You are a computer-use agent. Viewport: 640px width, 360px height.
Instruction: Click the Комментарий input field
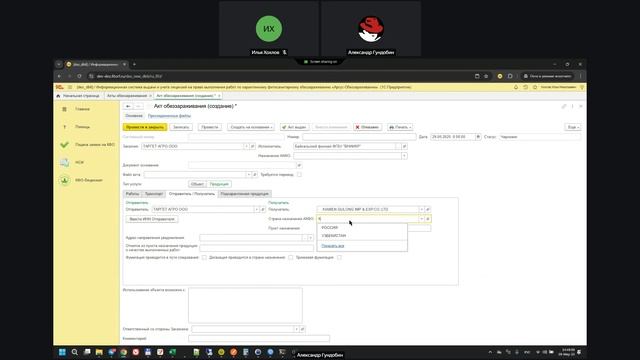259,338
